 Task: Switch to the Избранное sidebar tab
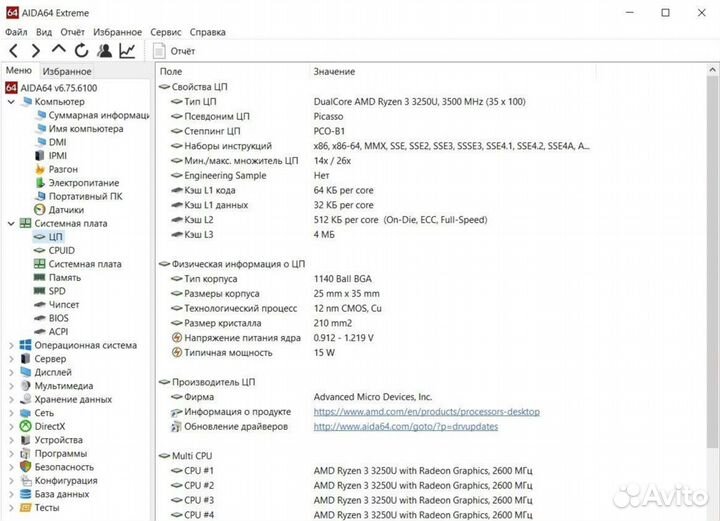click(x=67, y=71)
